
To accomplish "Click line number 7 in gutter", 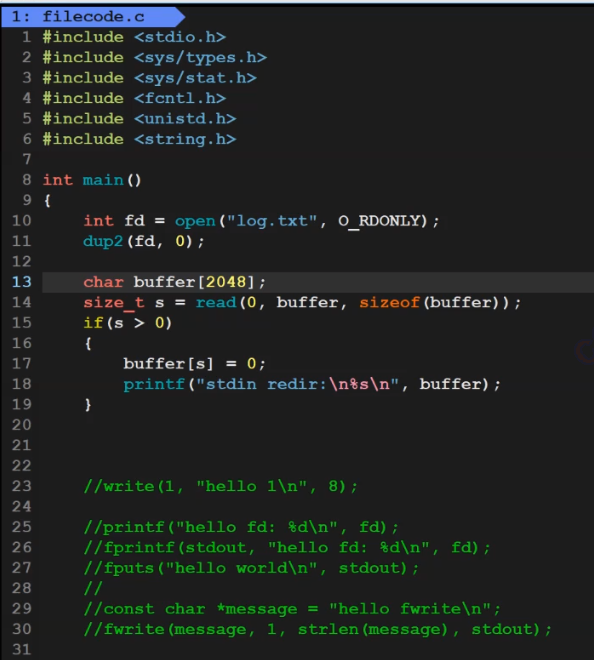I will [x=27, y=160].
